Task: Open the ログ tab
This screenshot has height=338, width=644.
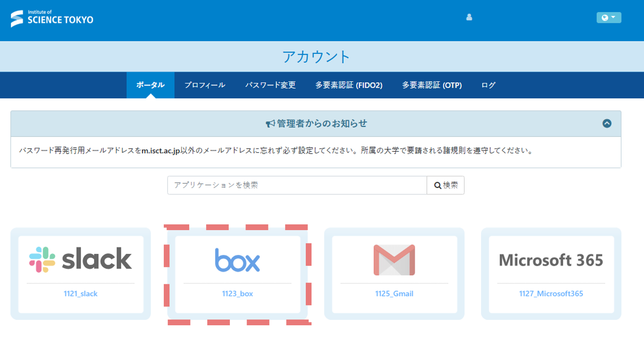Action: (x=488, y=85)
